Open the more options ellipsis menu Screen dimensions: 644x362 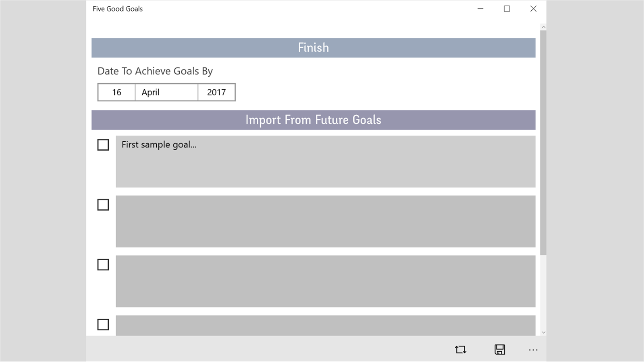[x=533, y=350]
